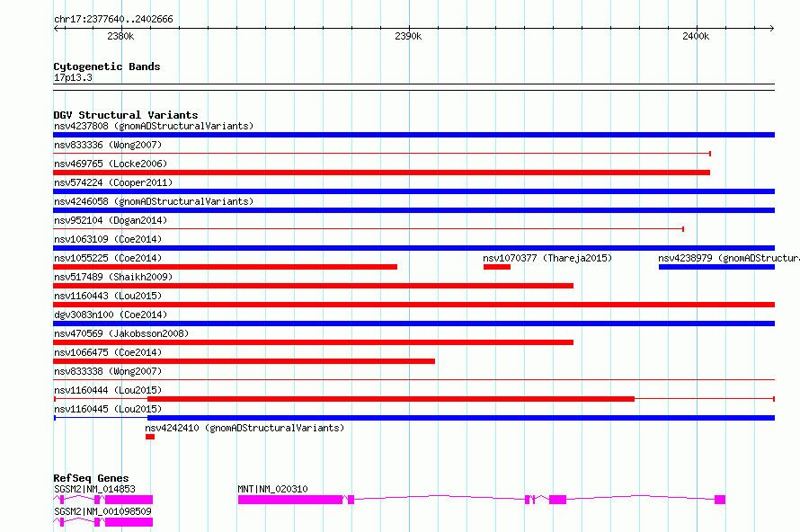Open the nsv574224 (Cooper2011) label
Screen dimensions: 800x532
[113, 182]
